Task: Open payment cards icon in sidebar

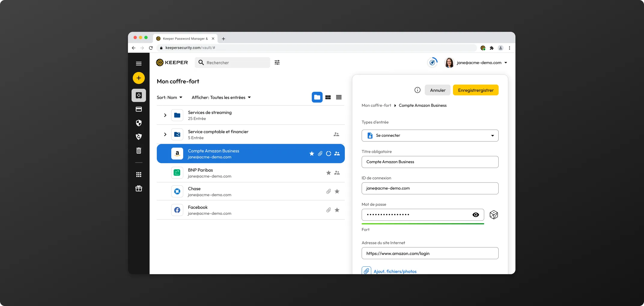Action: (138, 109)
